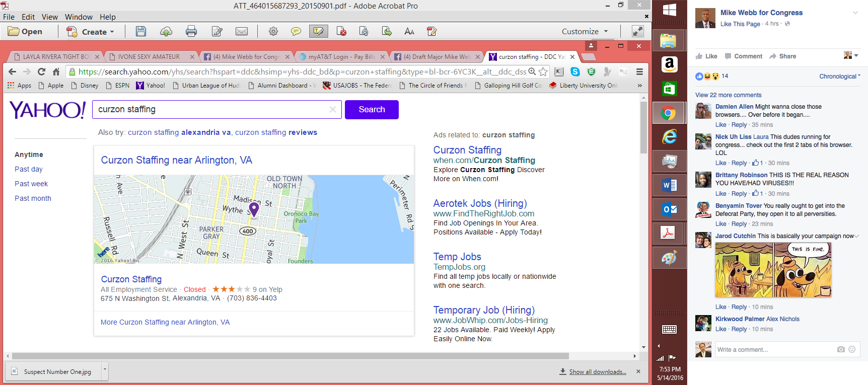Viewport: 868px width, 385px height.
Task: Click the browser's vertical scrollbar thumb
Action: [x=643, y=128]
